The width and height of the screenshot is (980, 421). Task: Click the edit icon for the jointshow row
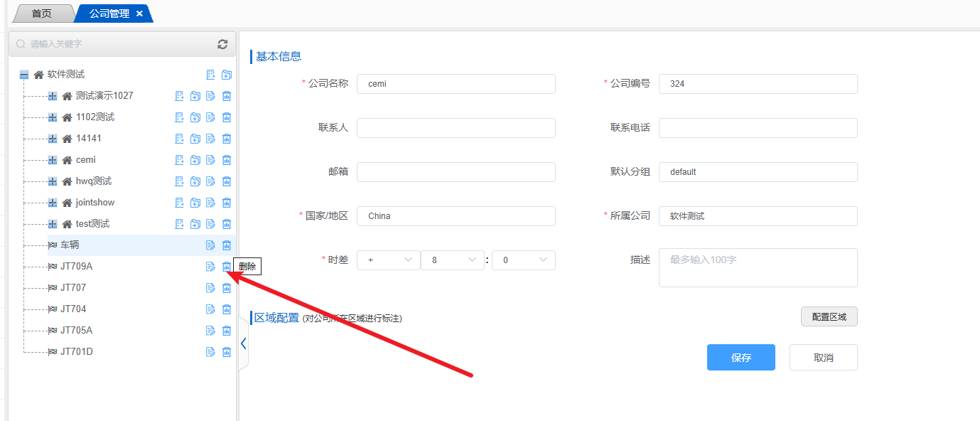pos(210,203)
